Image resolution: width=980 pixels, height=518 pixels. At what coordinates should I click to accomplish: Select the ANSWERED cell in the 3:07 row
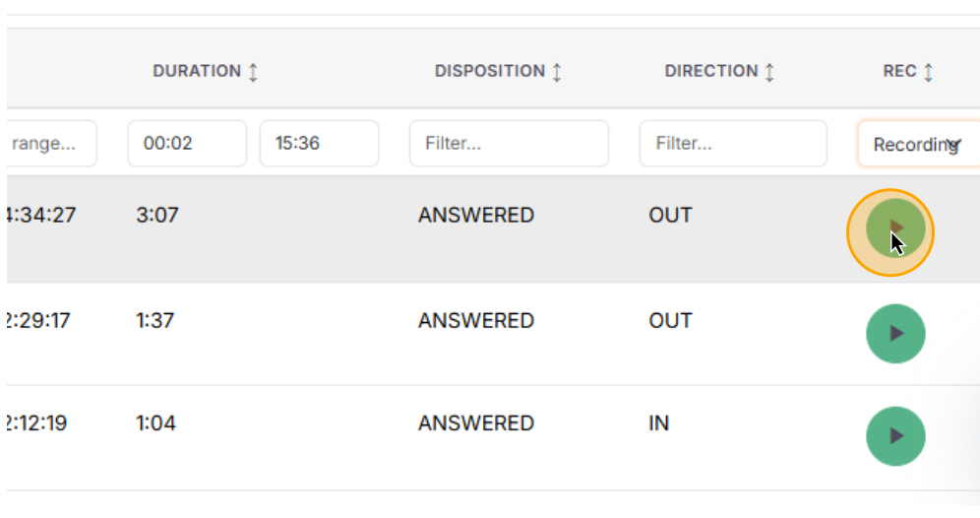click(476, 216)
